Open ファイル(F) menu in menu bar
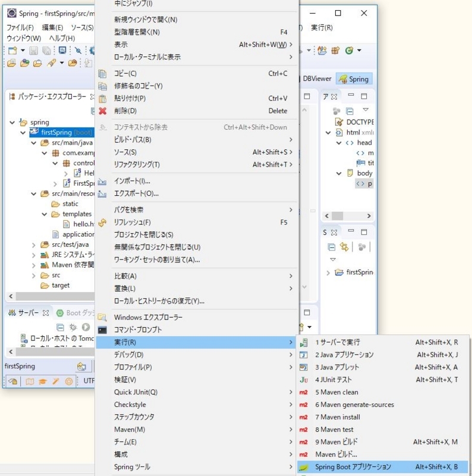472x476 pixels. pos(20,27)
